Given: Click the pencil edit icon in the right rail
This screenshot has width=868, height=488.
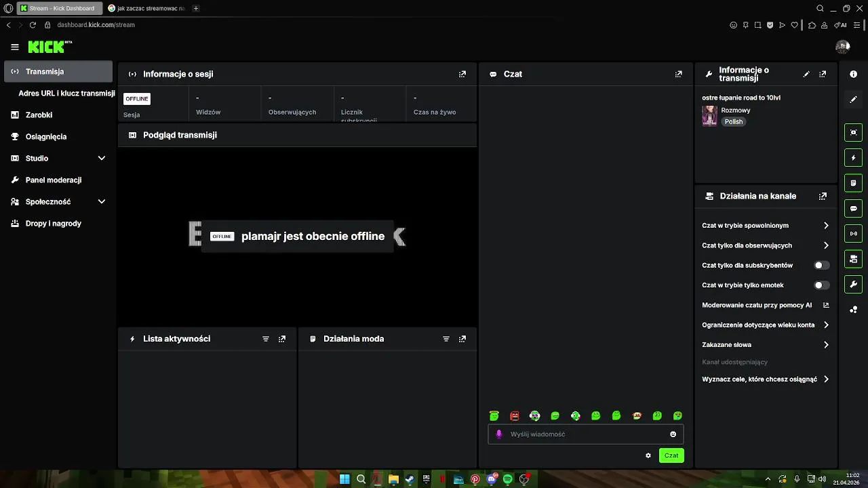Looking at the screenshot, I should click(854, 99).
